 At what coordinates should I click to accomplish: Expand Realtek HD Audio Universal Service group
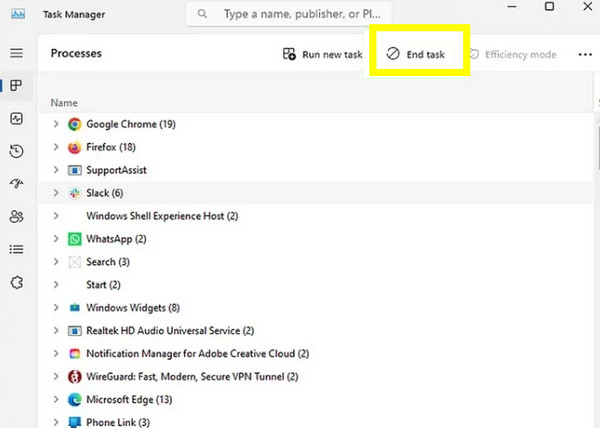(x=56, y=330)
